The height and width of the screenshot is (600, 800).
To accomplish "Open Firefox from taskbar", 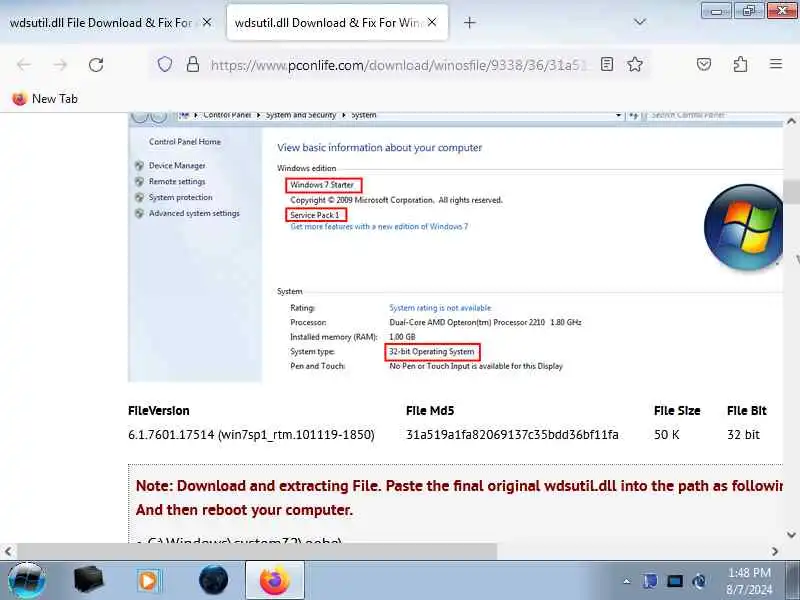I will click(x=274, y=580).
